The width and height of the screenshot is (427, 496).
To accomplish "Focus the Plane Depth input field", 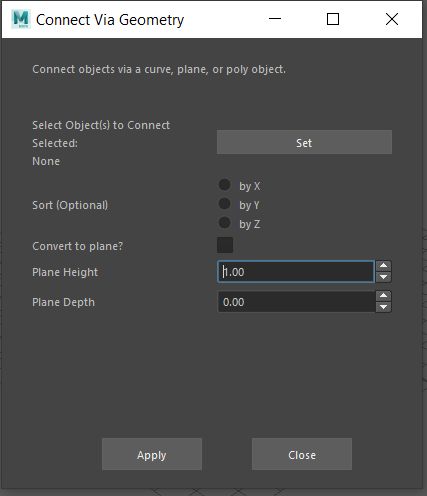I will pyautogui.click(x=296, y=302).
